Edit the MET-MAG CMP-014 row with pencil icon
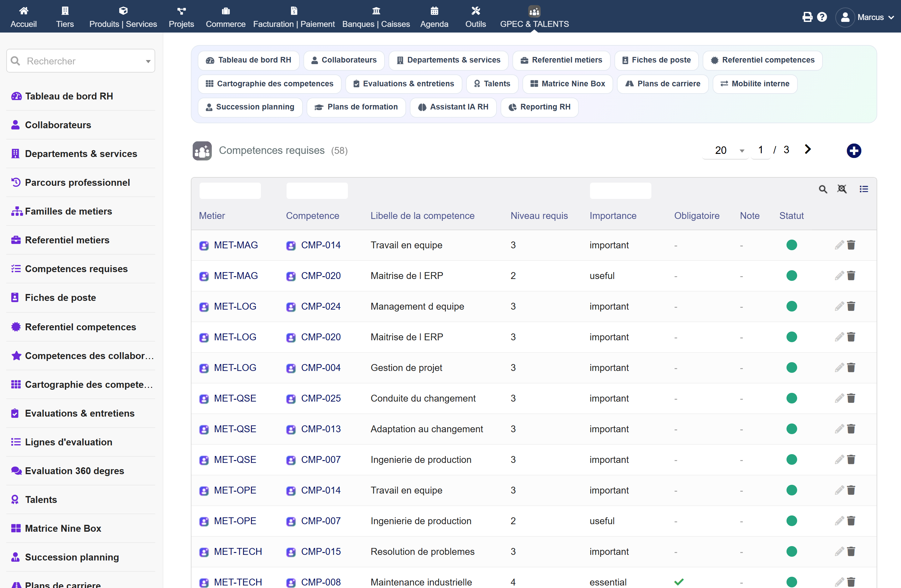901x588 pixels. point(839,245)
